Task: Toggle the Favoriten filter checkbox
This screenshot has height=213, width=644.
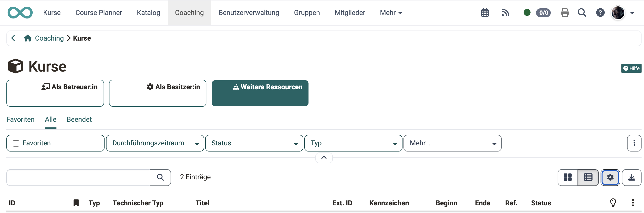Action: pyautogui.click(x=16, y=143)
